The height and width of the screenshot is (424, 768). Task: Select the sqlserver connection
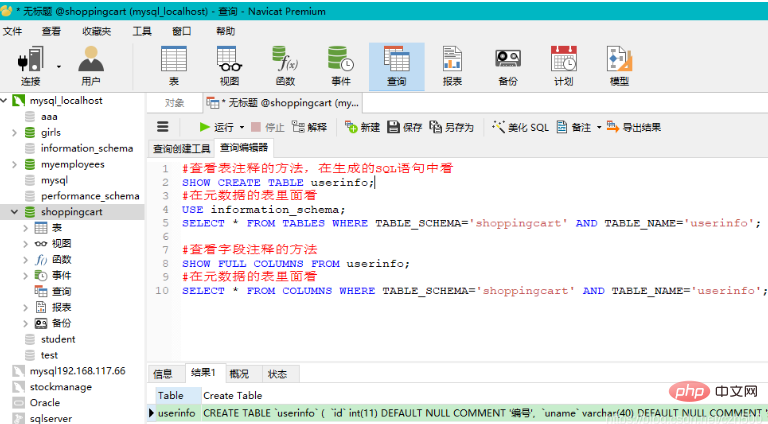(x=50, y=419)
